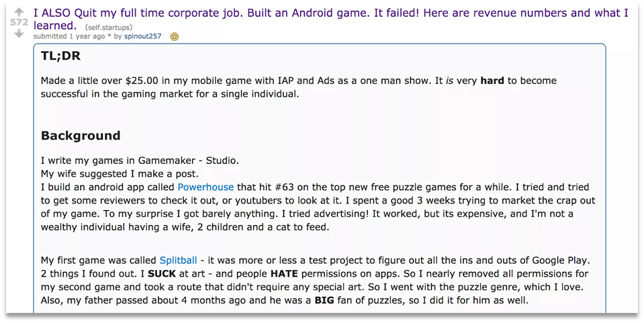Click the edited asterisk after timestamp

point(109,36)
